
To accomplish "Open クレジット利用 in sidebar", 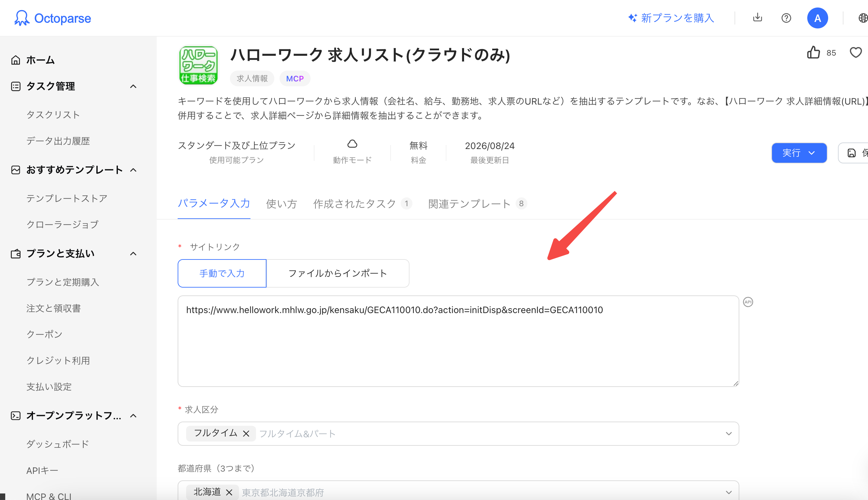I will coord(58,360).
